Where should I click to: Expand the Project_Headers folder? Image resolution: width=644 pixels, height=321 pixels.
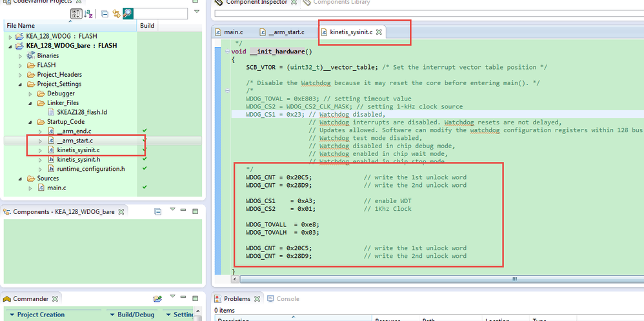(21, 75)
